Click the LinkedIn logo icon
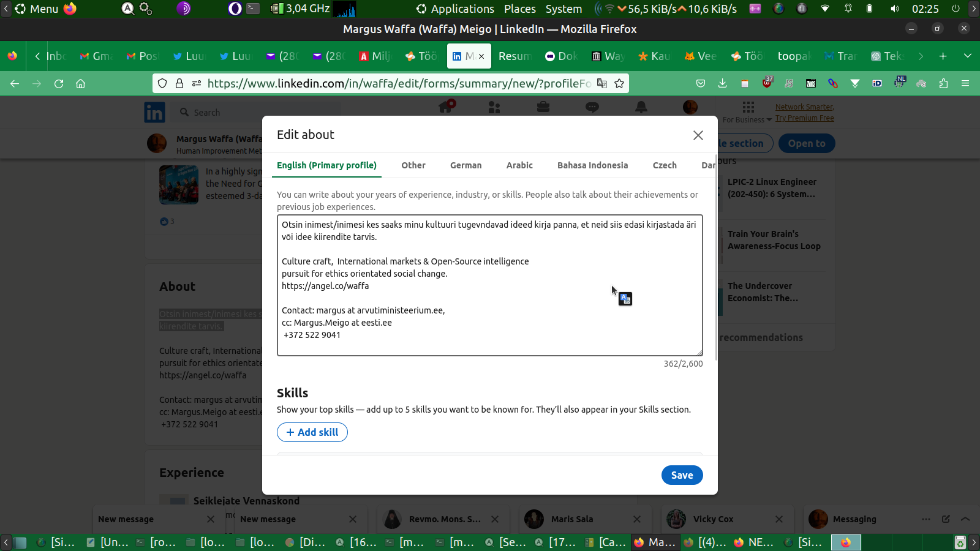This screenshot has width=980, height=551. click(x=154, y=112)
